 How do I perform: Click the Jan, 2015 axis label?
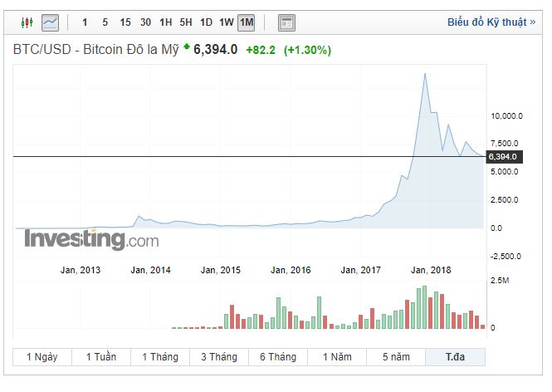point(220,270)
